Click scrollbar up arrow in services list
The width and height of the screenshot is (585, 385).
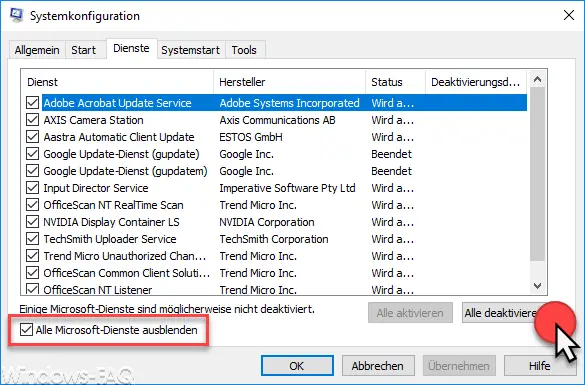tap(537, 79)
